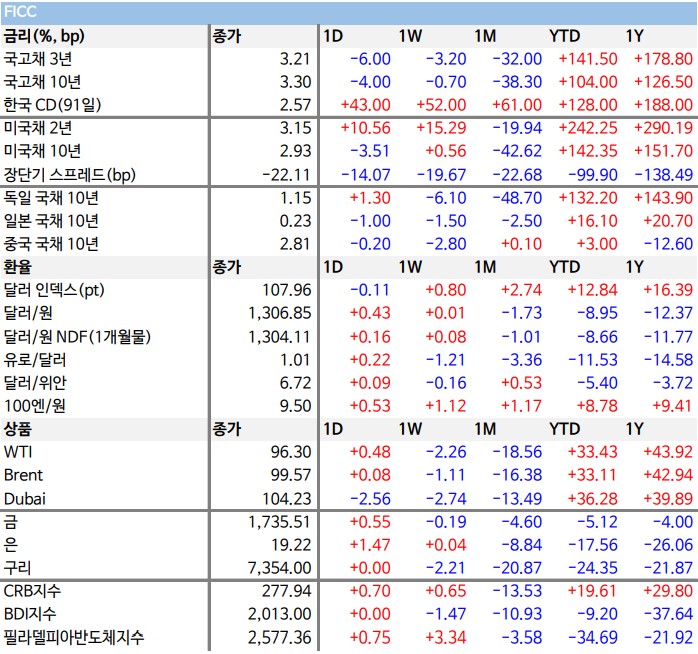Click WTI closing price 96.30
Viewport: 698px width, 654px height.
coord(291,452)
